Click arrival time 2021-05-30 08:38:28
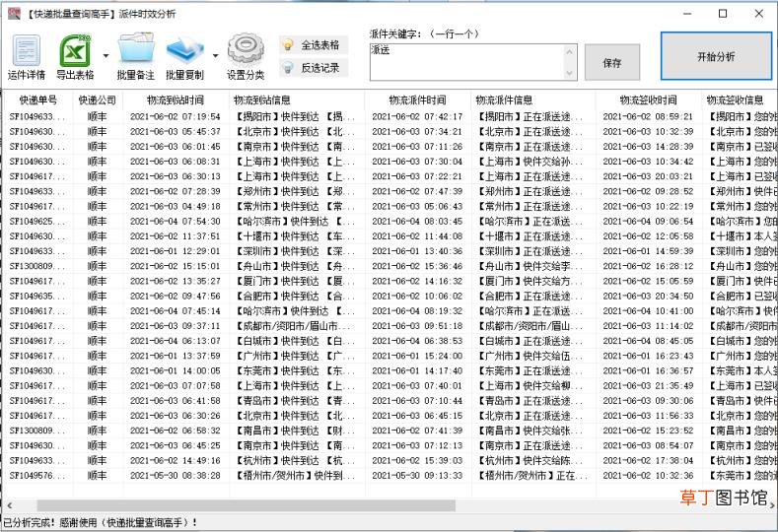Viewport: 778px width, 532px height. pos(176,476)
